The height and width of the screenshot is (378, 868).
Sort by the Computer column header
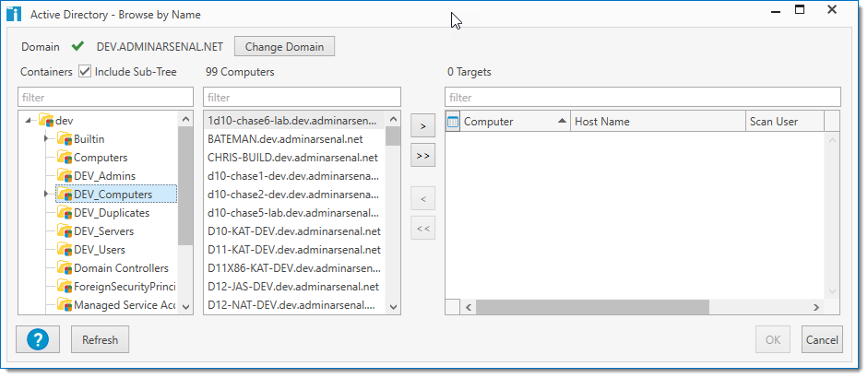(x=512, y=122)
